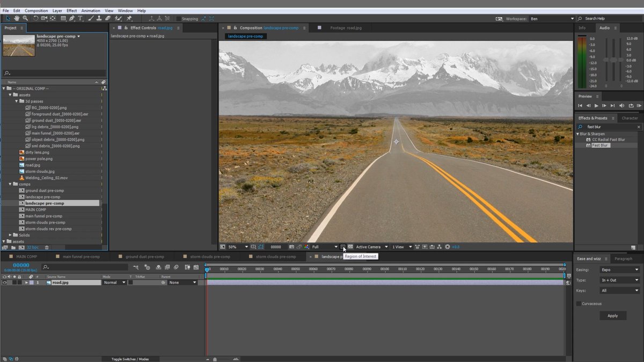Select the Horizontal Type tool

80,18
